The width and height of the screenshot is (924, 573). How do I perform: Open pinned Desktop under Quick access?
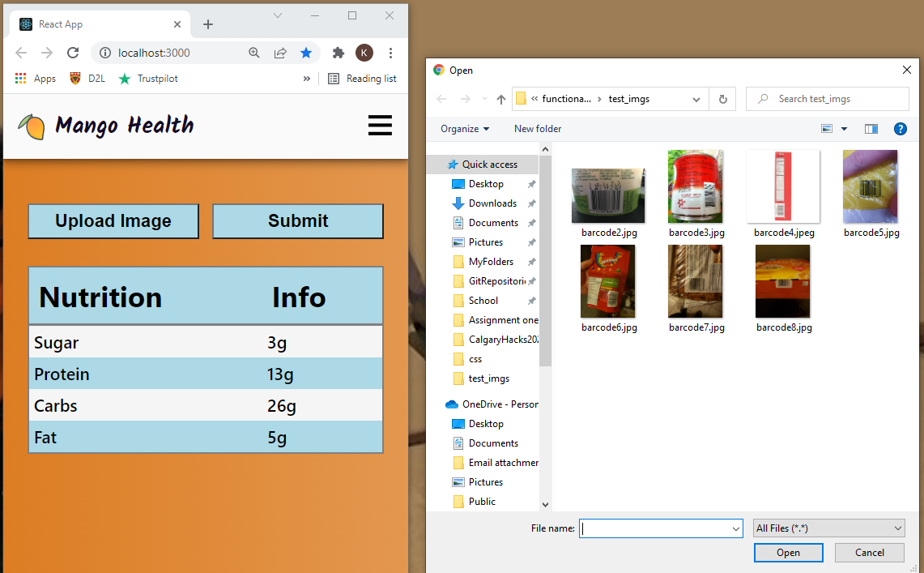point(486,184)
